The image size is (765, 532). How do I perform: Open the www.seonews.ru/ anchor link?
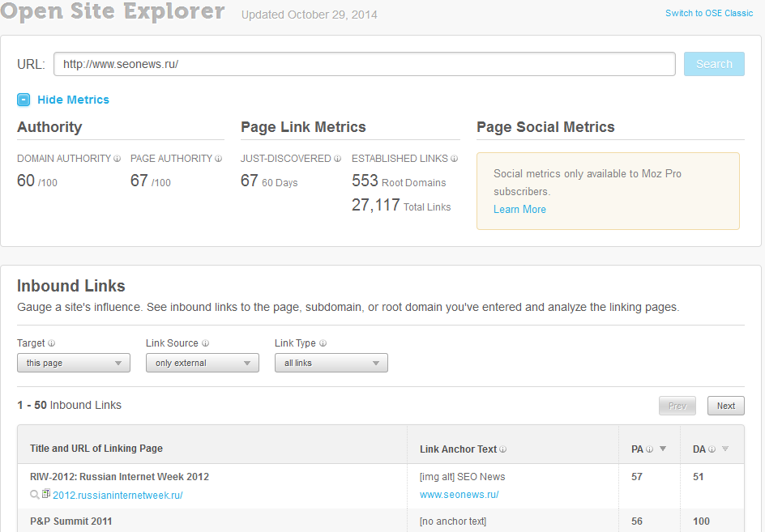(459, 495)
